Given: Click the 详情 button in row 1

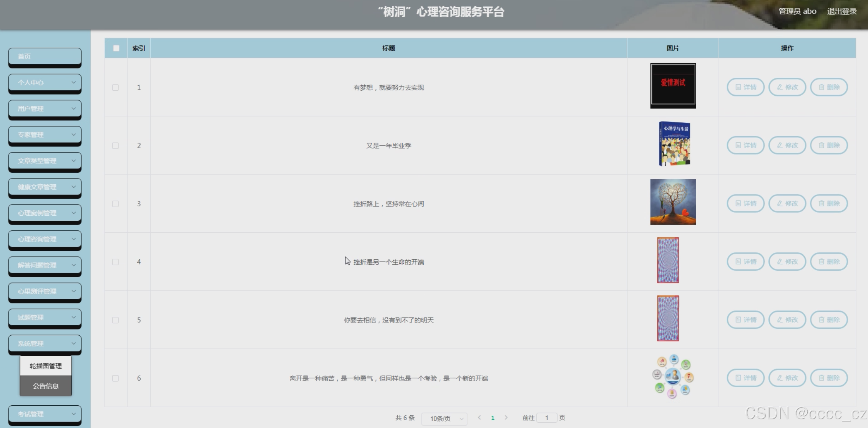Looking at the screenshot, I should tap(745, 87).
